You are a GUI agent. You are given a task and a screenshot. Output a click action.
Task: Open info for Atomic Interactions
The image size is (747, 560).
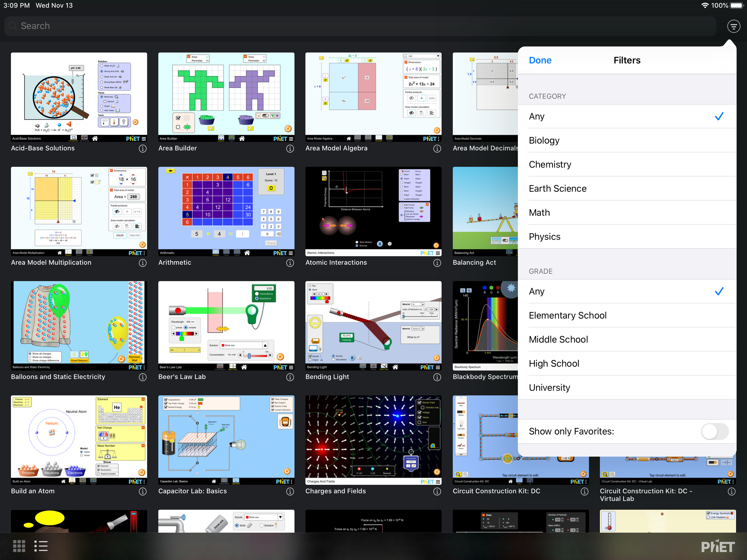pyautogui.click(x=437, y=263)
